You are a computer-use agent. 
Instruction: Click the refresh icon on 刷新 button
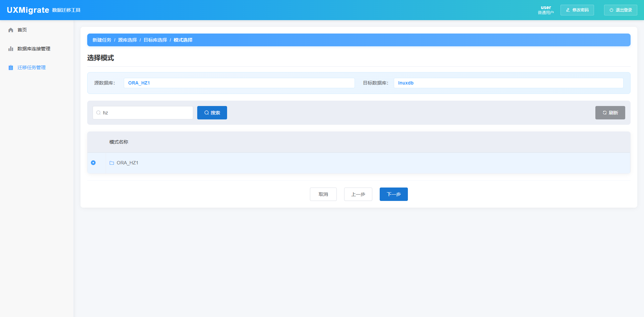pos(604,113)
